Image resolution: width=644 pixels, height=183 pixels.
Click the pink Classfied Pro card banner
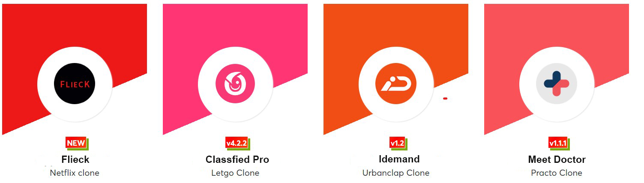[x=235, y=34]
